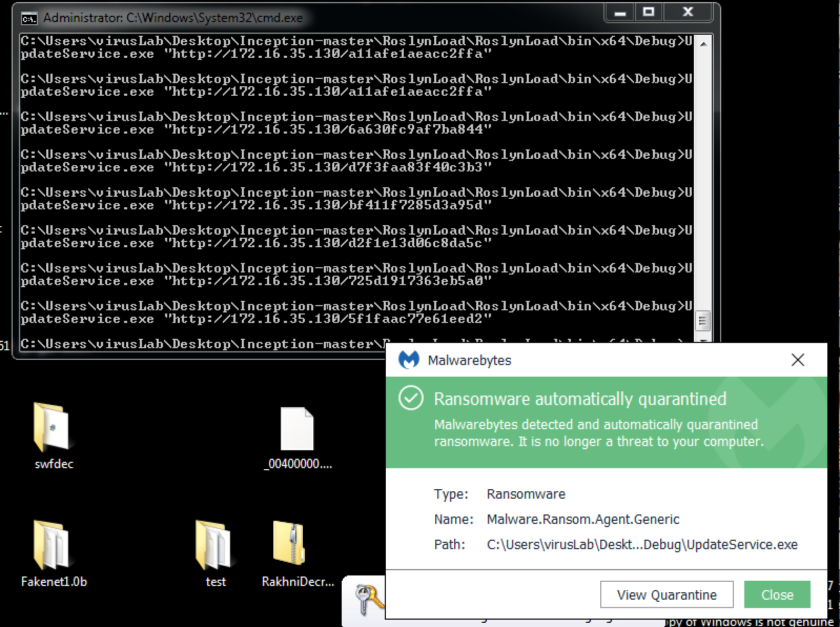Click the Malwarebytes logo icon
Image resolution: width=840 pixels, height=627 pixels.
(x=409, y=360)
